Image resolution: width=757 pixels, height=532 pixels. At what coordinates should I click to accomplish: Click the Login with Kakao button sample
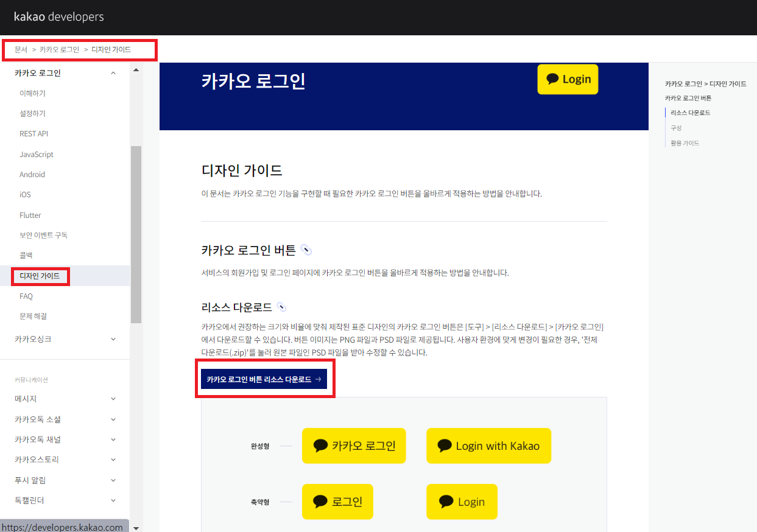tap(488, 446)
